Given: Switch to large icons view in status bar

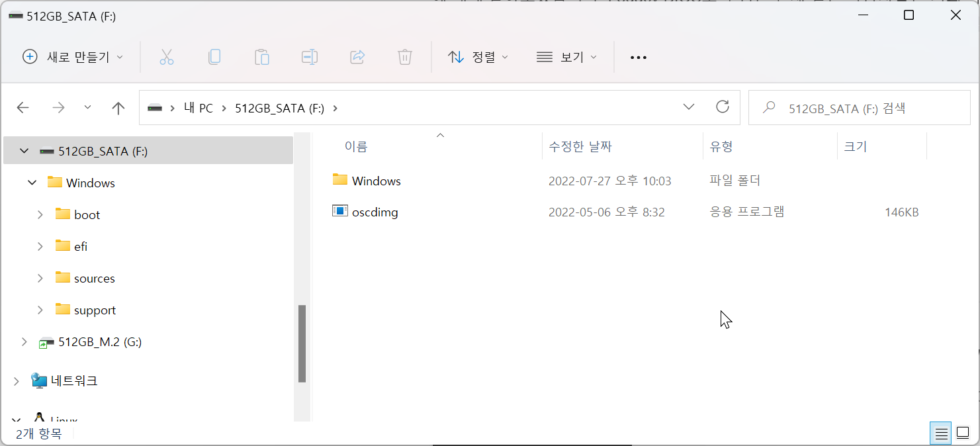Looking at the screenshot, I should [x=963, y=434].
